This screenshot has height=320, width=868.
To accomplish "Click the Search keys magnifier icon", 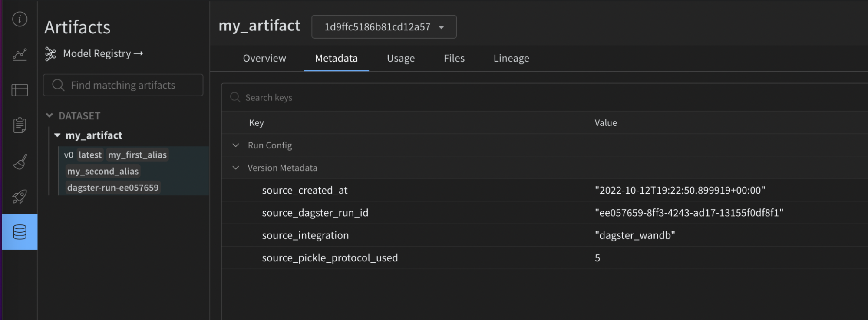I will (235, 97).
